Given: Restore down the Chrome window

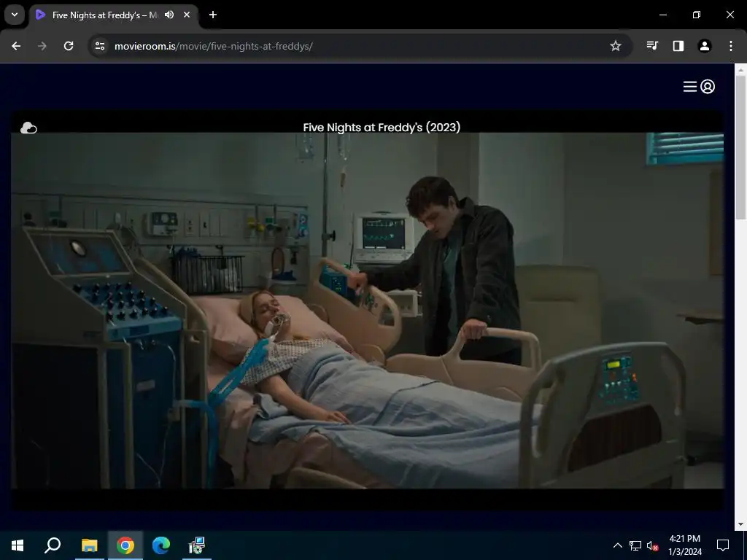Looking at the screenshot, I should (697, 15).
